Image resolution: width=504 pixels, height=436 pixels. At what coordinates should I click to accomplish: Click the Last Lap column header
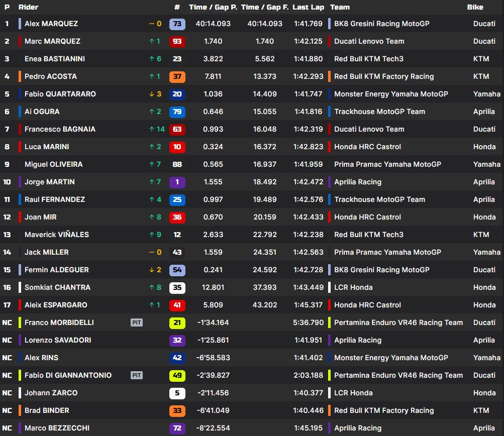(308, 7)
